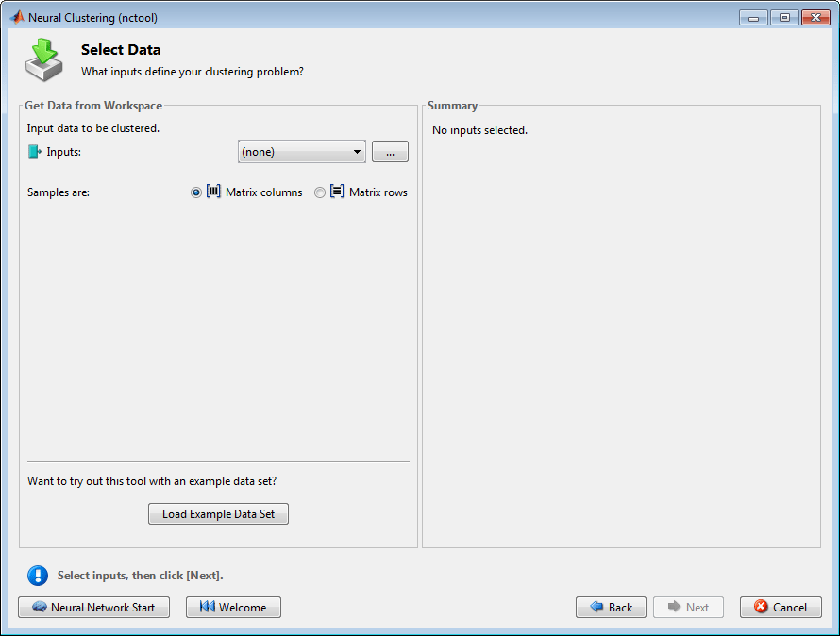Click Load Example Data Set button
The image size is (840, 636).
coord(218,514)
